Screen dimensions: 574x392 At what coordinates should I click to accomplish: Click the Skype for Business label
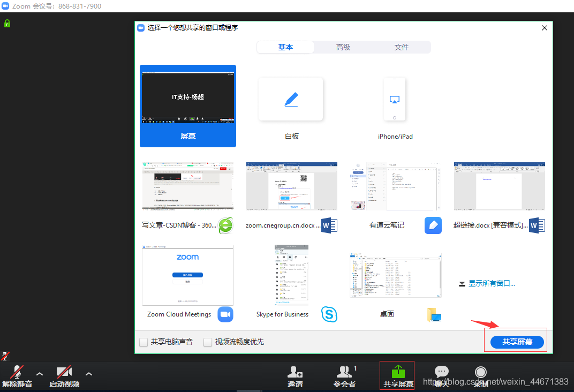282,314
